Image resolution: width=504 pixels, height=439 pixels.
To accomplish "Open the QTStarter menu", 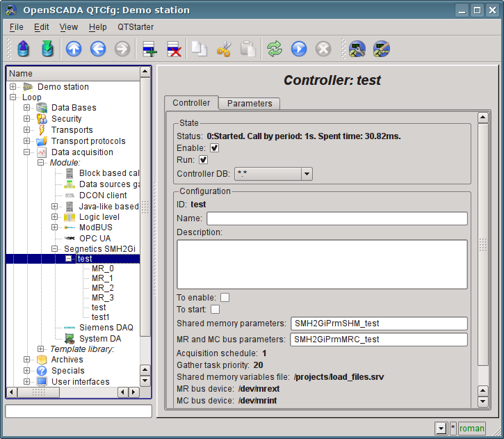I will click(136, 27).
